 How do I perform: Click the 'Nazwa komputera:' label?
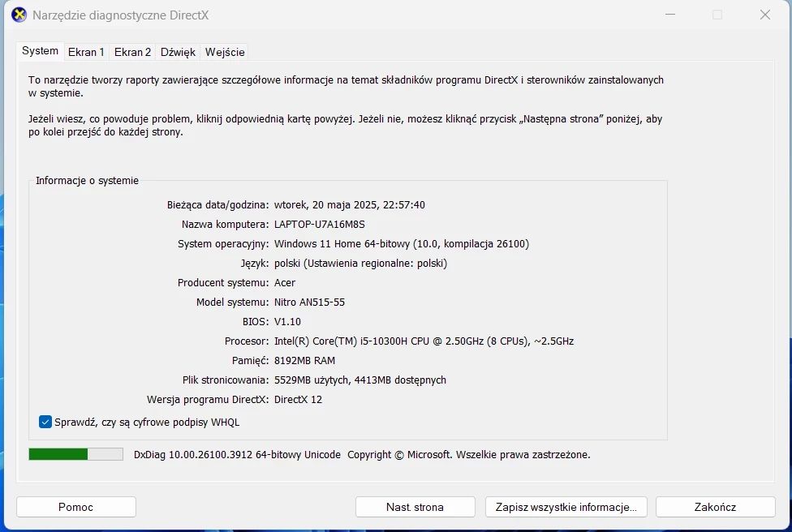click(x=226, y=224)
